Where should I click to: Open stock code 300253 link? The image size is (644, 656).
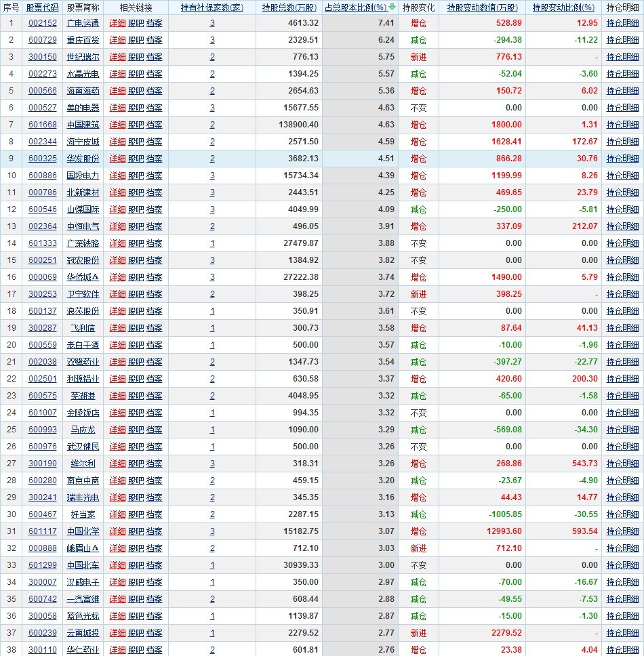[42, 294]
